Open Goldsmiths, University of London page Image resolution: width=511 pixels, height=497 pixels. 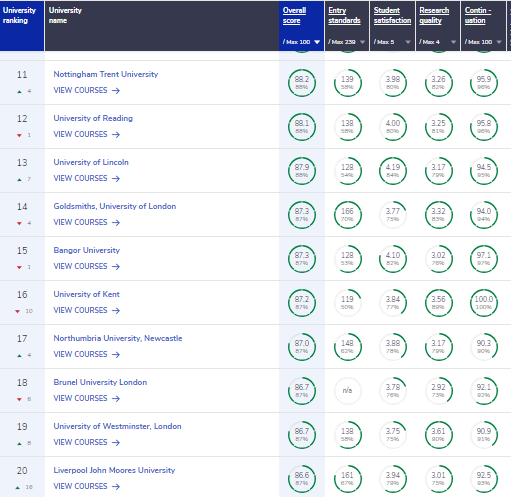point(115,206)
